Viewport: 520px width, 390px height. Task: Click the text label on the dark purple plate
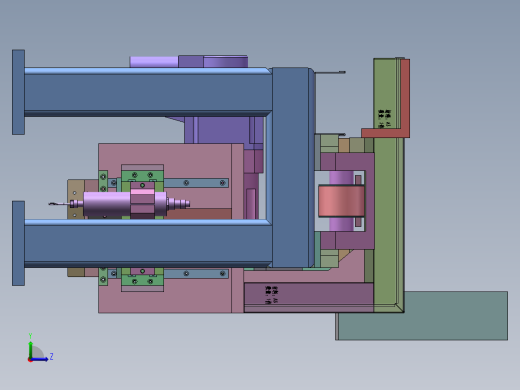(271, 295)
